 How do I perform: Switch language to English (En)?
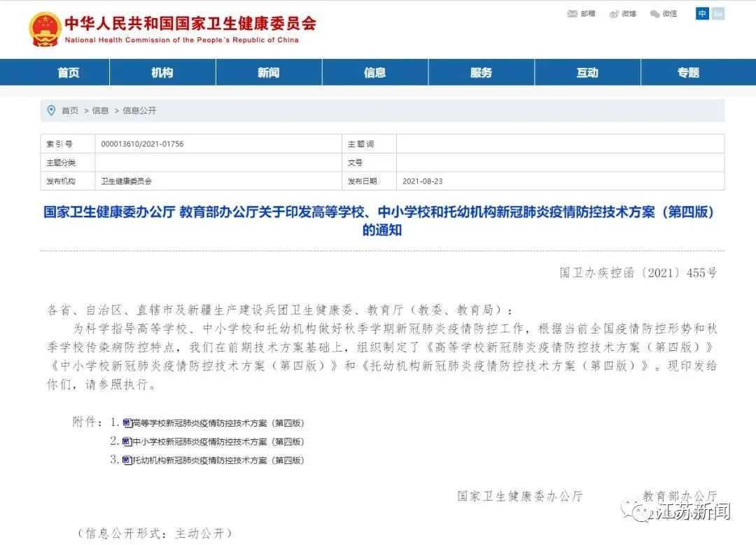point(718,13)
